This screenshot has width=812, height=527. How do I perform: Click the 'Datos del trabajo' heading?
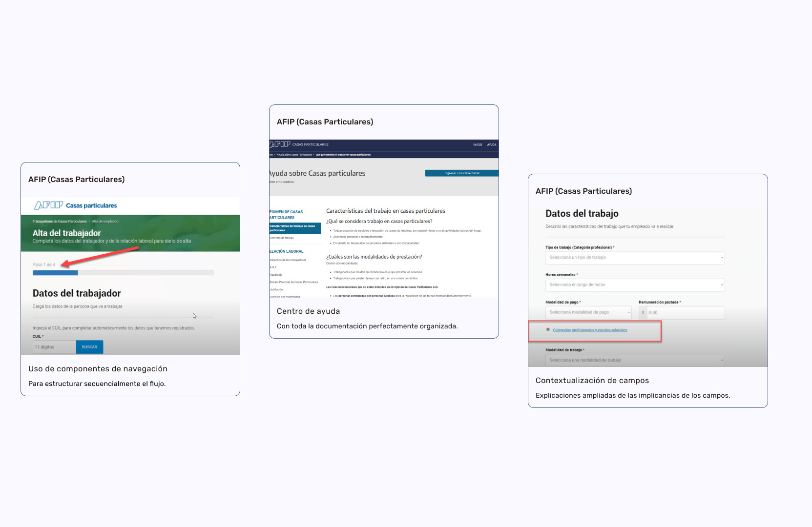click(x=582, y=214)
